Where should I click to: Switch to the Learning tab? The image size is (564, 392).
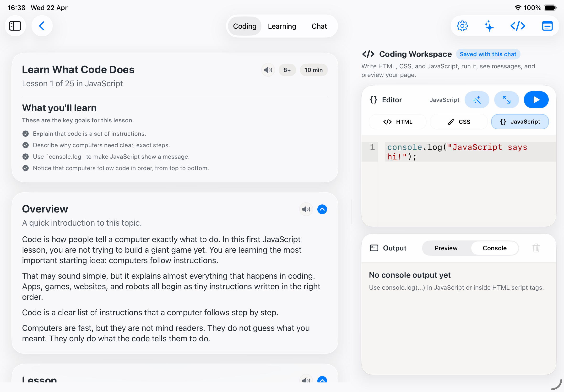(x=282, y=26)
